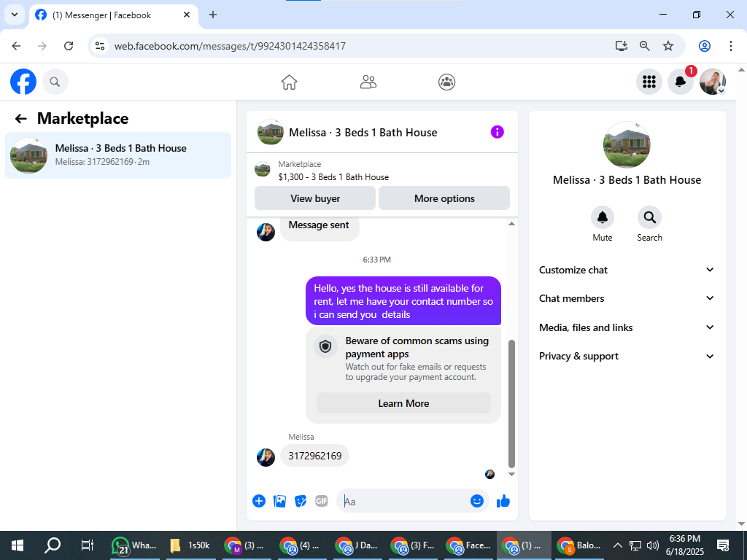Click house thumbnail in right info panel
The image size is (747, 560).
[627, 145]
